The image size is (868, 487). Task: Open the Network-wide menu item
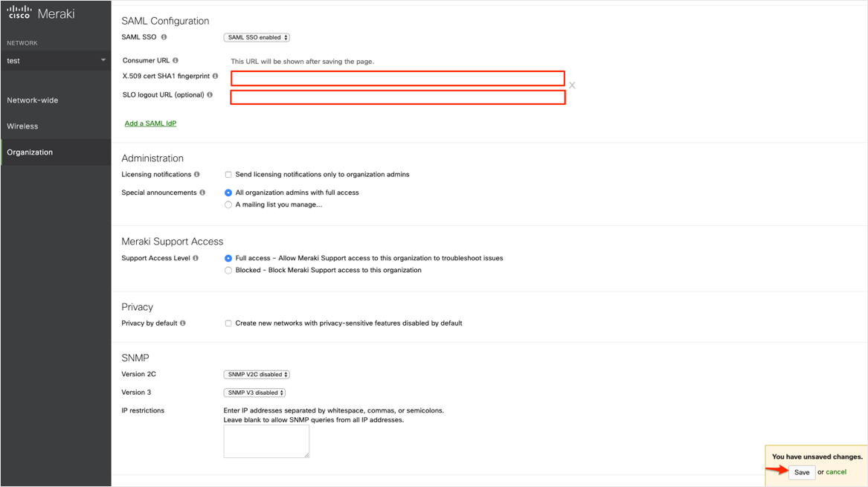point(33,100)
